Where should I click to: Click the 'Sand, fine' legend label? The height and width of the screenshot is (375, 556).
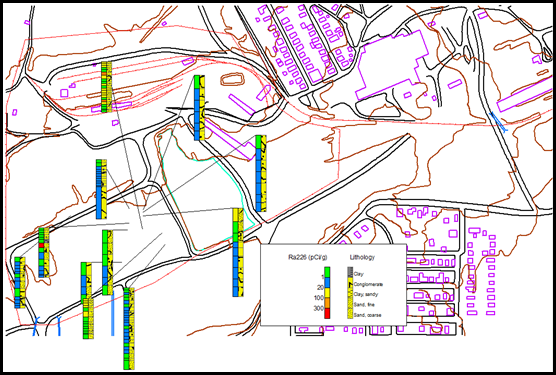point(364,304)
